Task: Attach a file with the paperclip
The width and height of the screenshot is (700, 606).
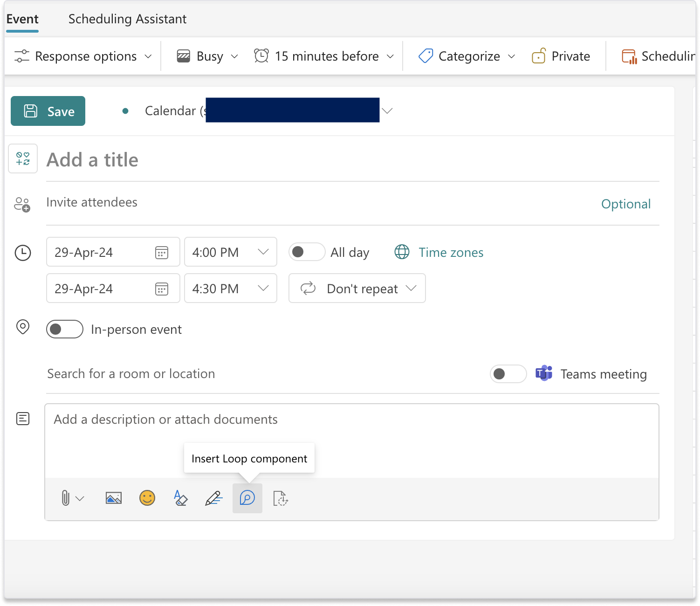Action: 65,498
